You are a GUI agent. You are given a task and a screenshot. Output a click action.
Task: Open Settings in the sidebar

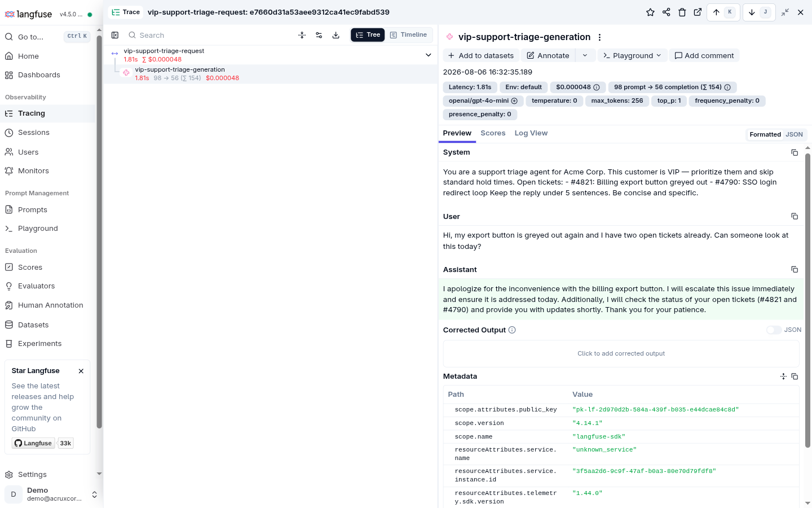[x=48, y=475]
